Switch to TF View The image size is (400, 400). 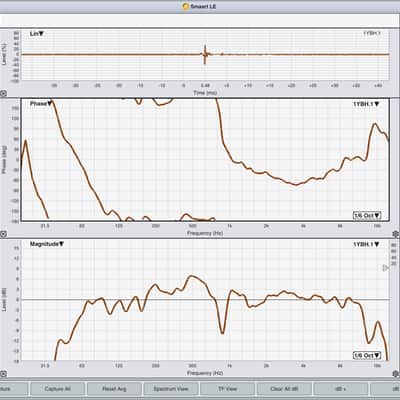(x=227, y=389)
